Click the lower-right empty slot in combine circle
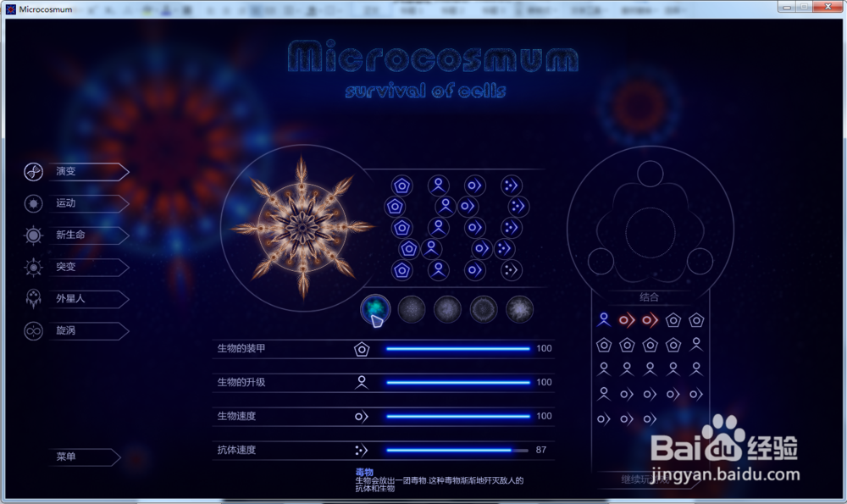This screenshot has height=504, width=847. coord(700,262)
